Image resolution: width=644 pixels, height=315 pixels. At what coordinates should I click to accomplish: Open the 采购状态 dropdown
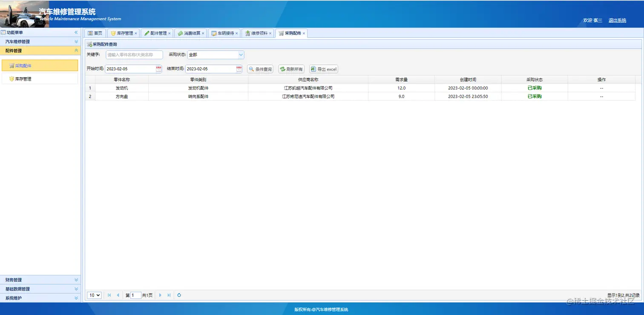(x=241, y=55)
